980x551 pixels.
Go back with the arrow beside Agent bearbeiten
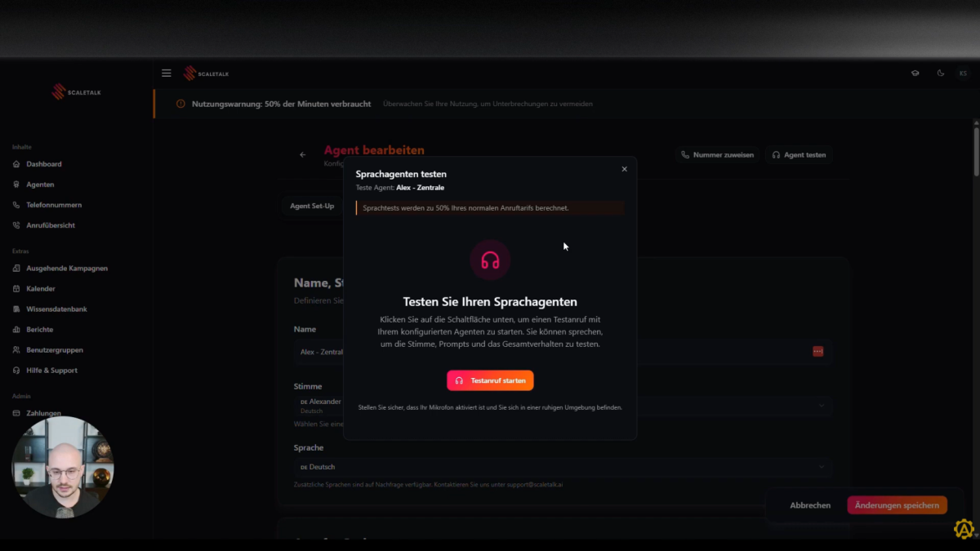coord(303,154)
